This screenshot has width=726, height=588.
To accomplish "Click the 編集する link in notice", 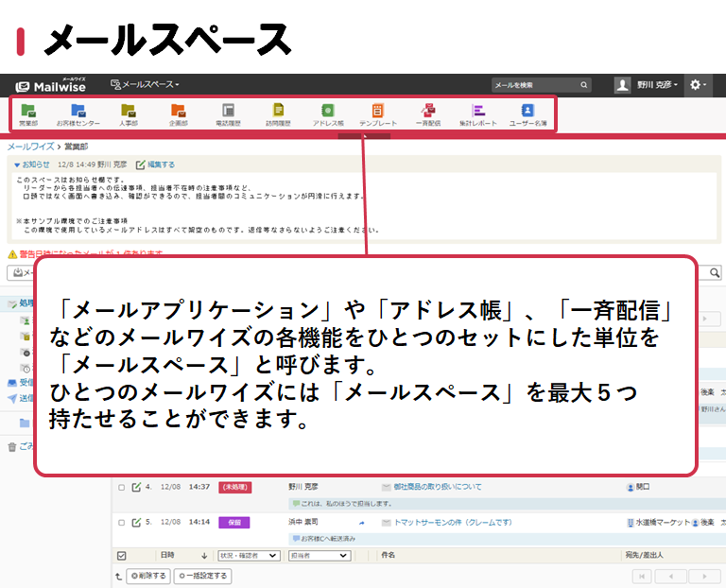I will [156, 164].
